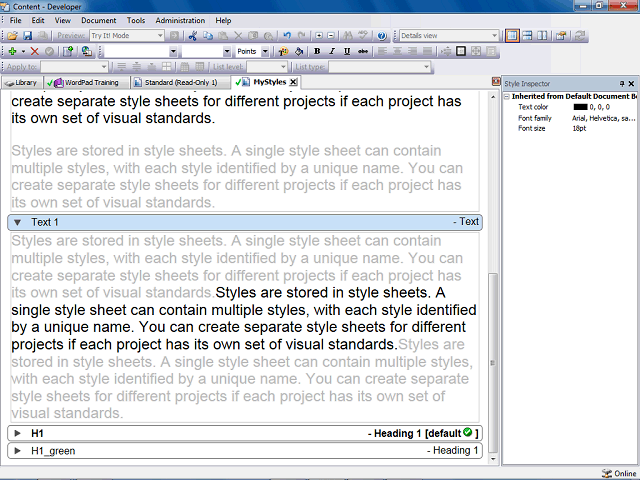Screen dimensions: 640x480
Task: Click the new document with plus icon
Action: point(68,51)
